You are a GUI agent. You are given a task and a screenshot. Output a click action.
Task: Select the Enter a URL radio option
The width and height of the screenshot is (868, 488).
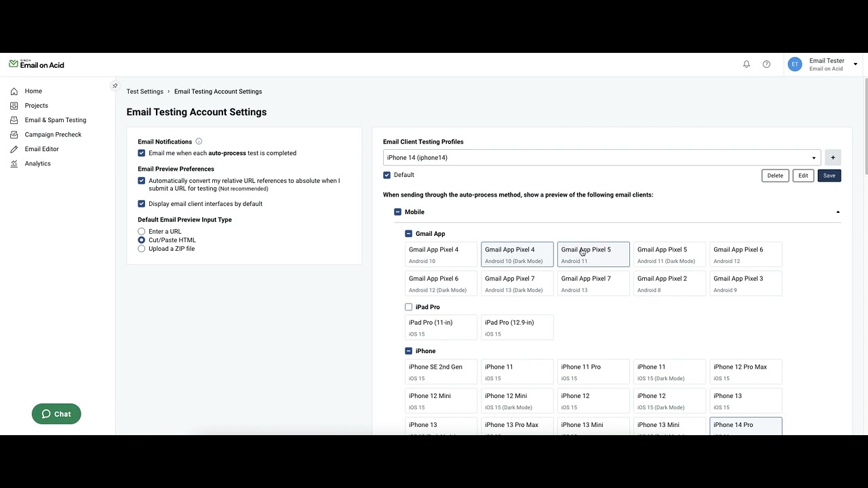[x=142, y=232]
